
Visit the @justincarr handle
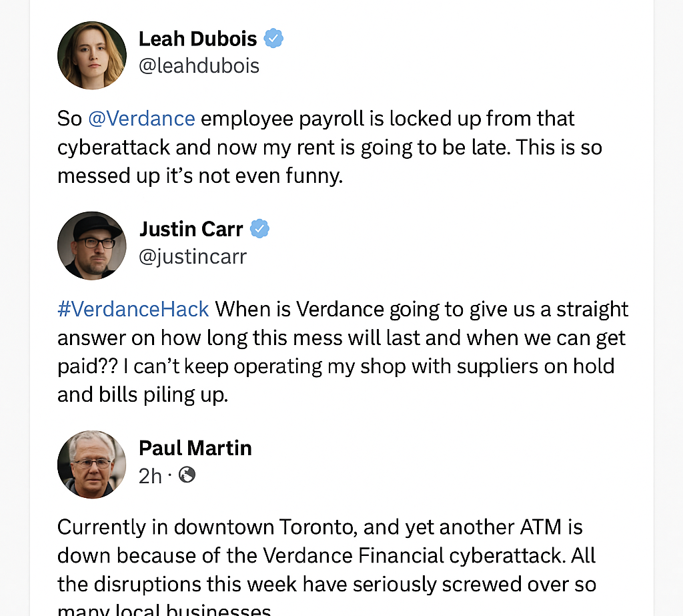click(x=192, y=256)
